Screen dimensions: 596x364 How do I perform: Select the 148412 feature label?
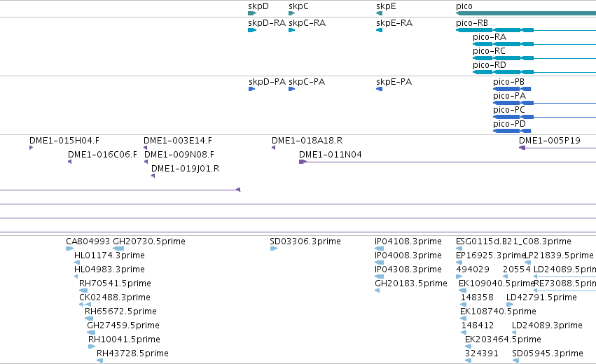point(478,326)
